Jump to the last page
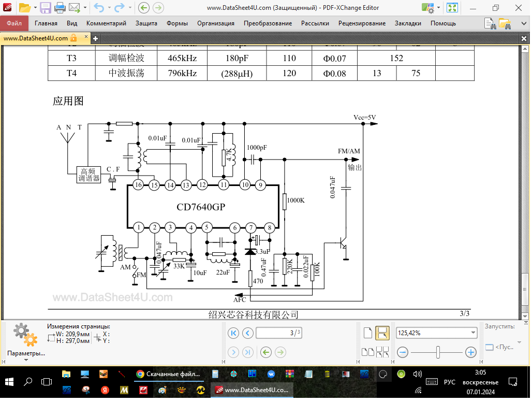Screen dimensions: 532x402 [248, 352]
